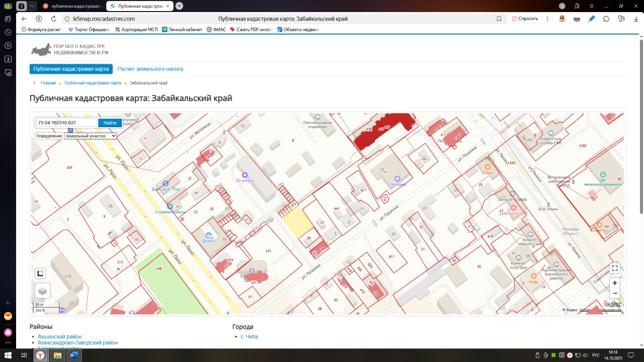Screen dimensions: 644x362
Task: Open File Explorer from the taskbar
Action: click(x=57, y=355)
